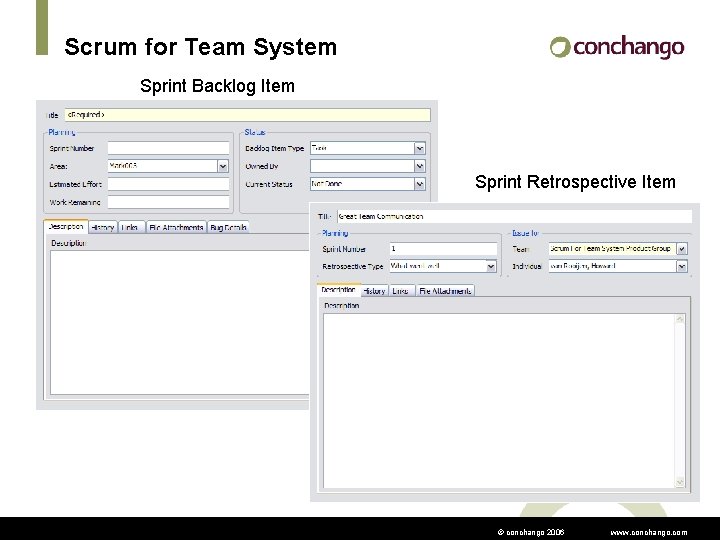Open the Individual dropdown
This screenshot has width=720, height=540.
tap(682, 266)
